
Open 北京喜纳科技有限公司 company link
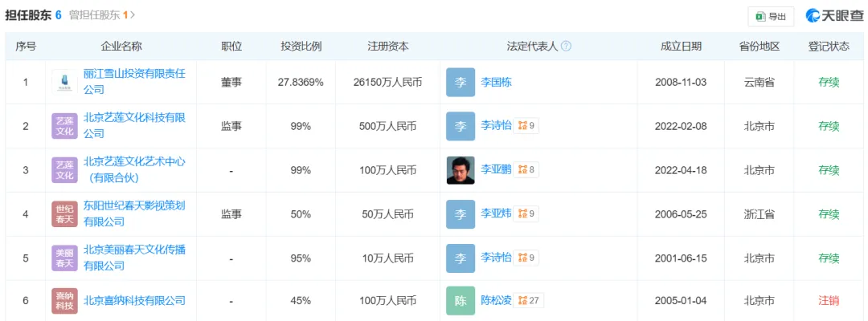(x=134, y=301)
